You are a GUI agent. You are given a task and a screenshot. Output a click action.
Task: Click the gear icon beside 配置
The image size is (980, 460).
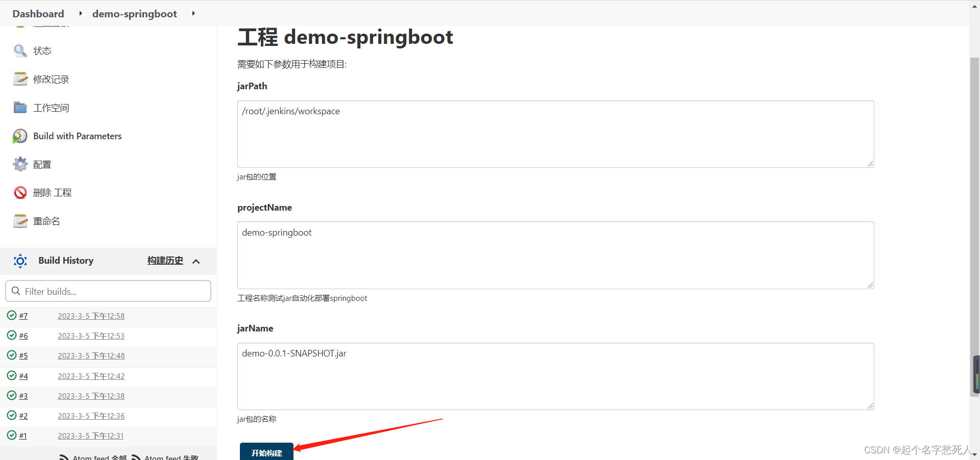tap(20, 164)
